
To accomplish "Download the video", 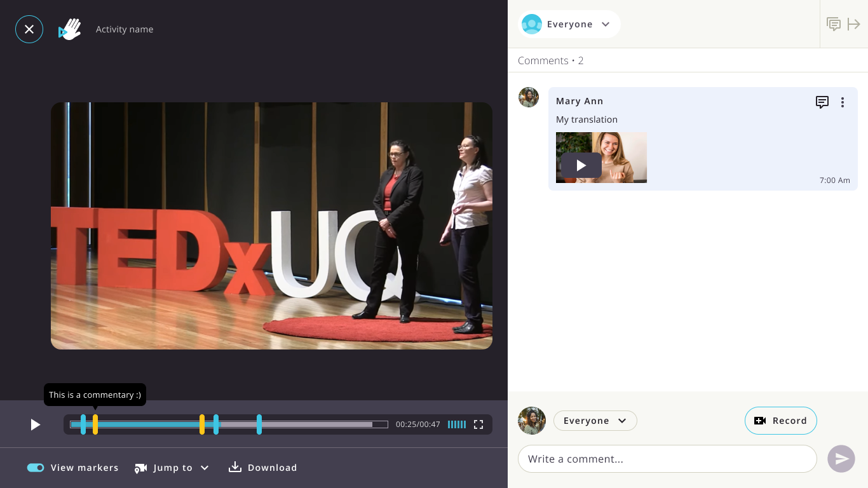I will click(x=263, y=468).
